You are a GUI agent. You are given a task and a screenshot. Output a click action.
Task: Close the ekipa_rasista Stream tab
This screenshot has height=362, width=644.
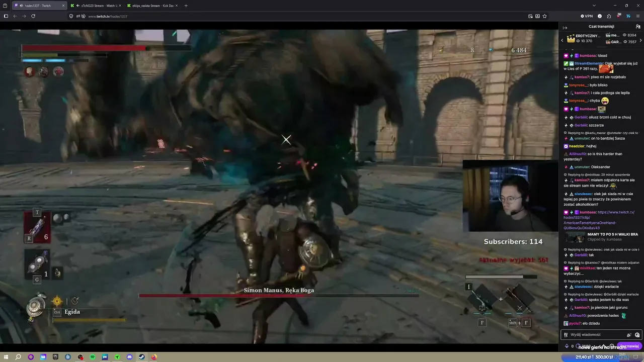click(176, 6)
